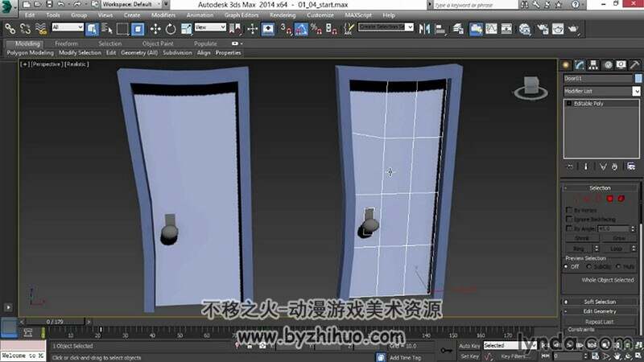
Task: Click the Door01 object name field
Action: pyautogui.click(x=597, y=78)
